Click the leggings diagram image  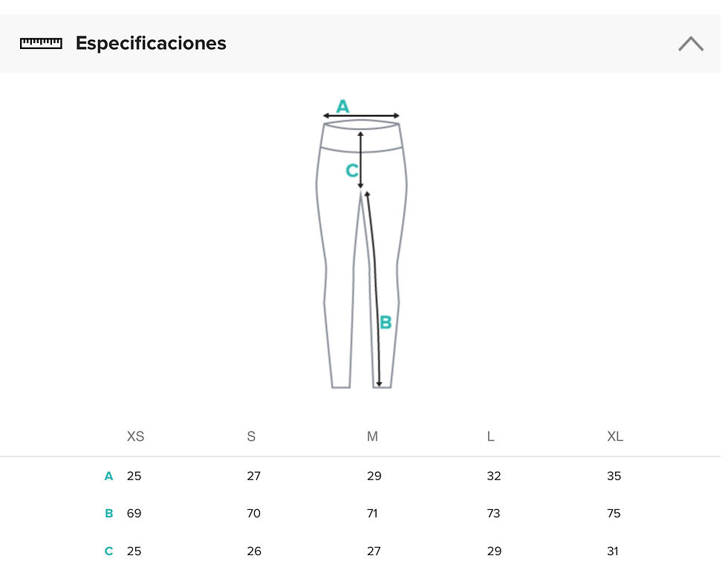coord(361,244)
